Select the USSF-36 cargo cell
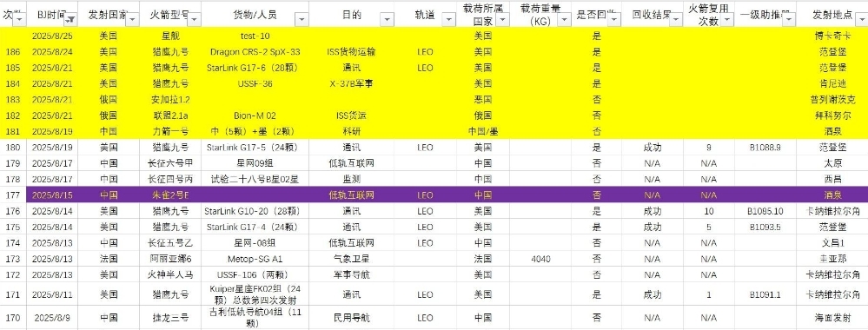Screen dimensions: 868x330 (255, 83)
